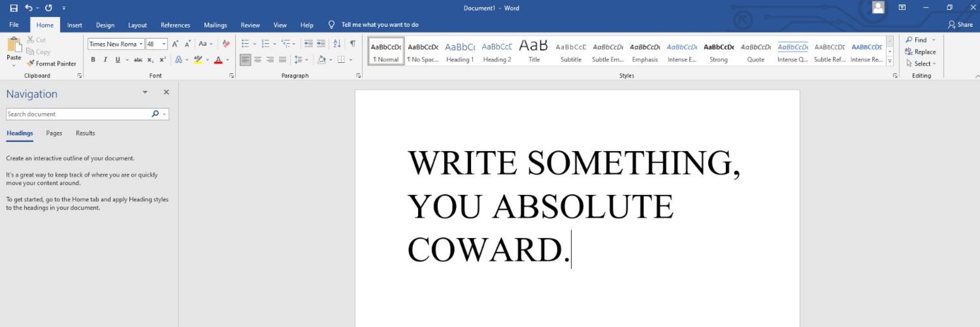Click Replace in the Editing group
Image resolution: width=980 pixels, height=327 pixels.
pyautogui.click(x=920, y=52)
